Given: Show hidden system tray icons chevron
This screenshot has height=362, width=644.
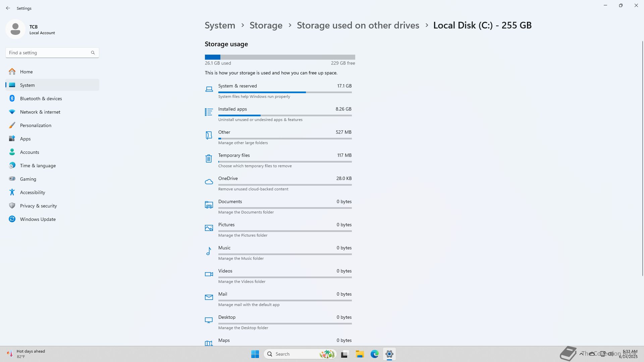Looking at the screenshot, I should 581,354.
